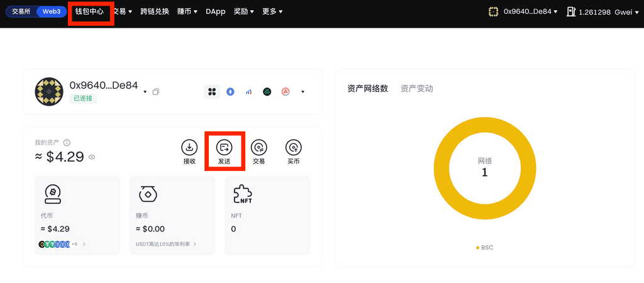Switch to the 资产变动 tab
The image size is (644, 283).
point(416,89)
